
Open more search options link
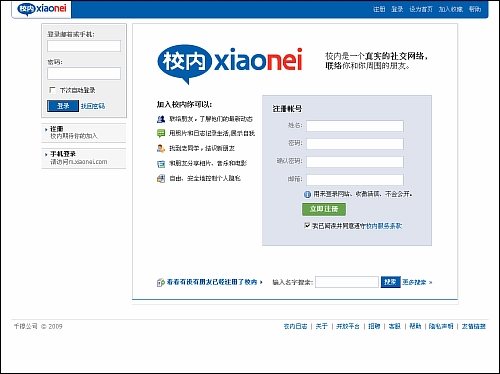[x=417, y=282]
